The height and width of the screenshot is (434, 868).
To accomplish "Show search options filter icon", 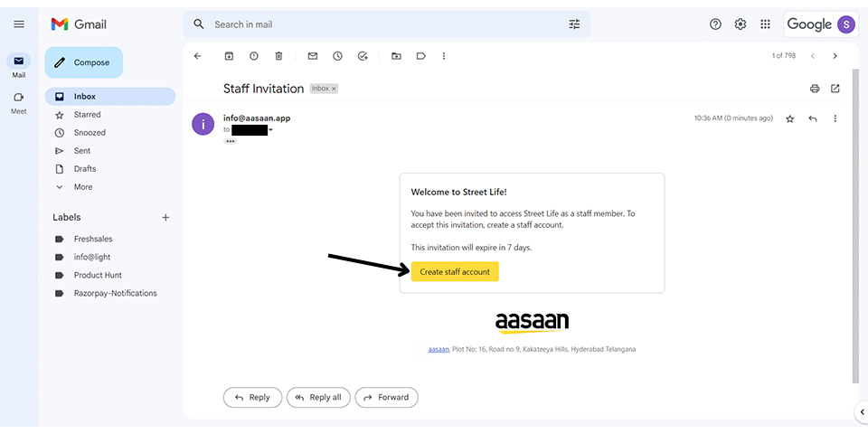I will pyautogui.click(x=575, y=24).
